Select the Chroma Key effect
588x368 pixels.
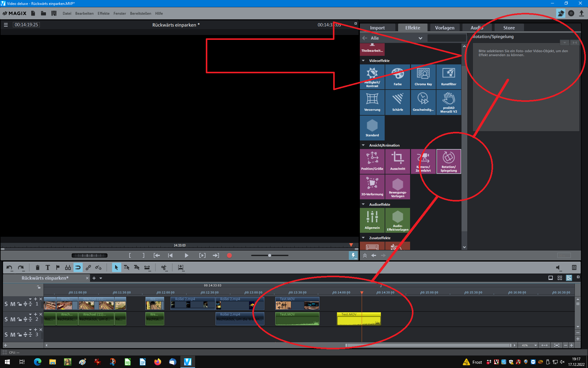click(423, 77)
